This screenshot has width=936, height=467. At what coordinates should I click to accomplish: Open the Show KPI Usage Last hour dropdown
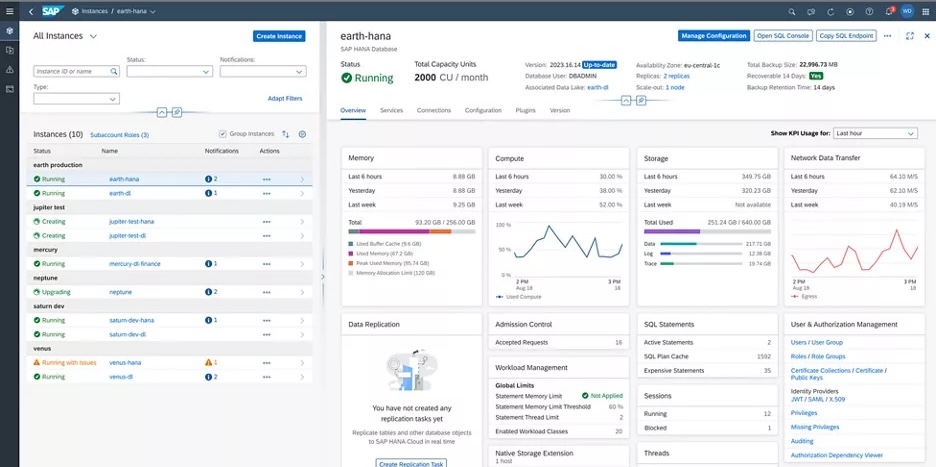(x=875, y=134)
